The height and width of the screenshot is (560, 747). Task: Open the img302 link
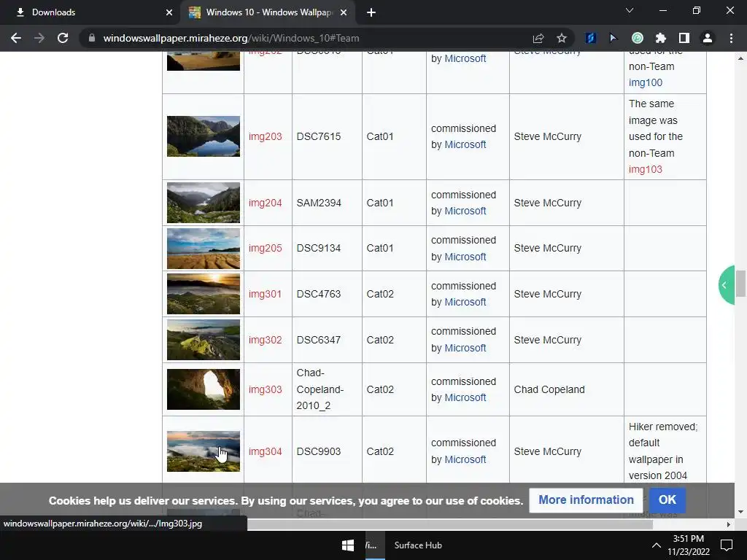pyautogui.click(x=266, y=340)
